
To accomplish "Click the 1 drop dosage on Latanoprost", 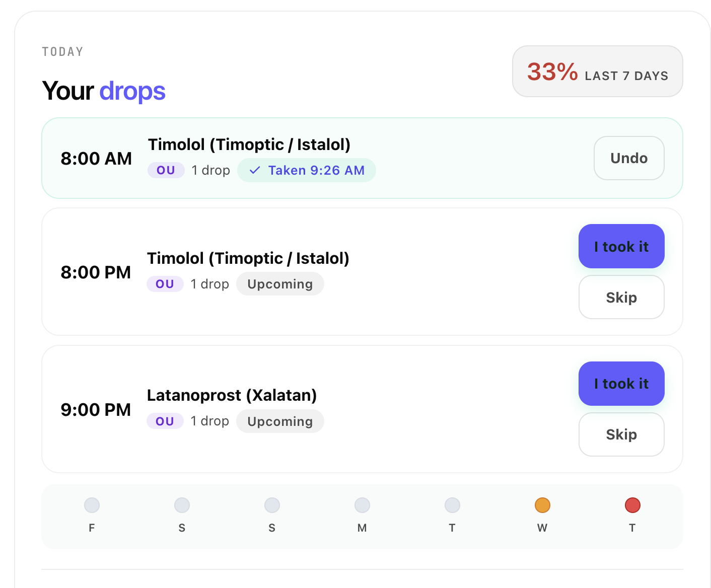I will click(x=210, y=421).
